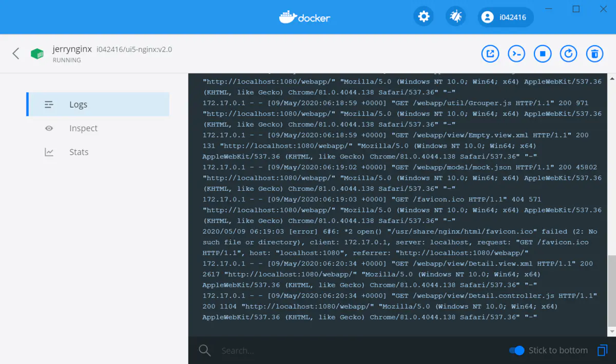Stop the jerrynginx container

point(543,53)
